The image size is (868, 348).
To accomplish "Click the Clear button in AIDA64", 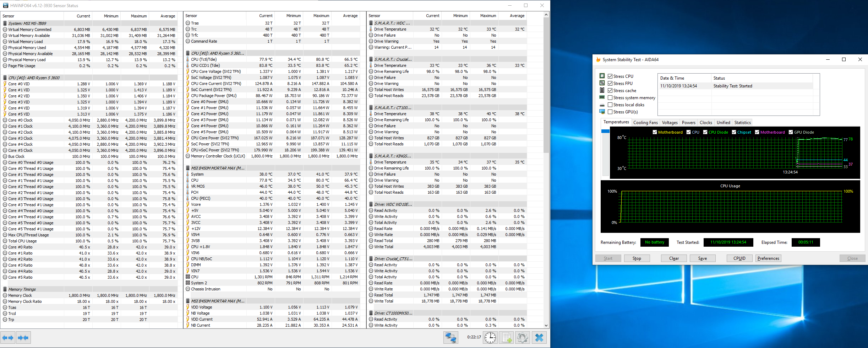I will tap(674, 258).
